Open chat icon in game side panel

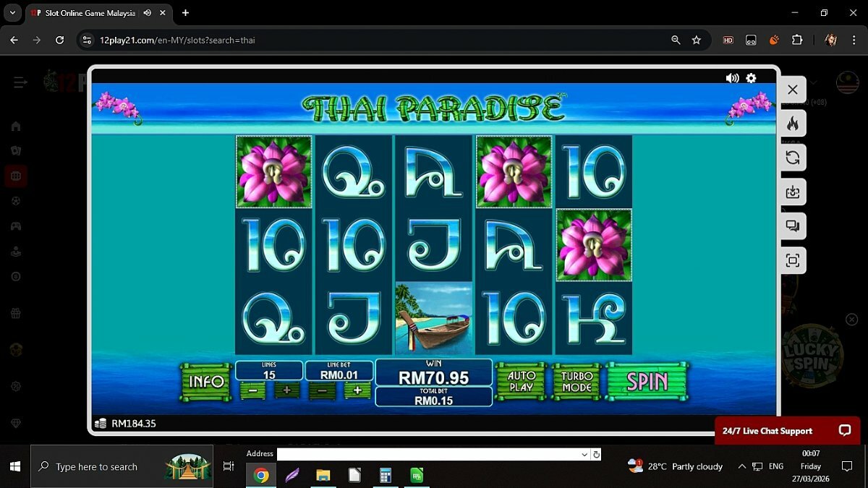[x=793, y=226]
